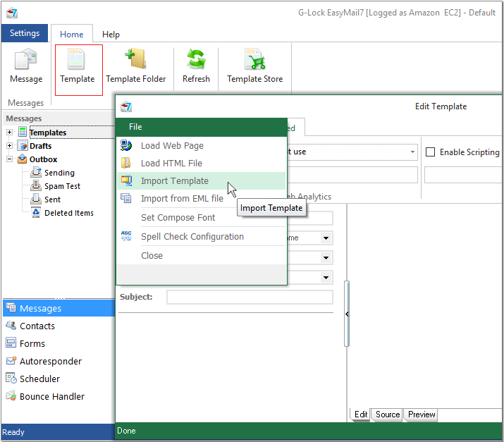Click the Spell Check ABC icon
Image resolution: width=504 pixels, height=442 pixels.
click(x=126, y=236)
